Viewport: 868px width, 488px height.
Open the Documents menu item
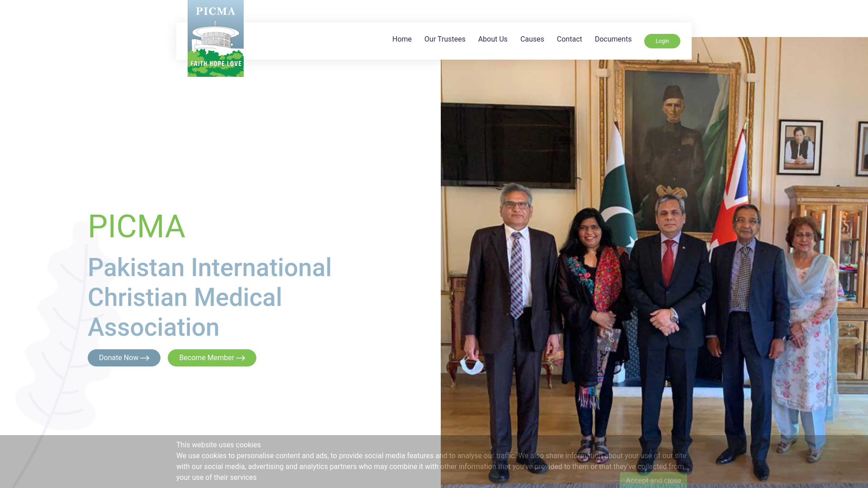[x=613, y=39]
